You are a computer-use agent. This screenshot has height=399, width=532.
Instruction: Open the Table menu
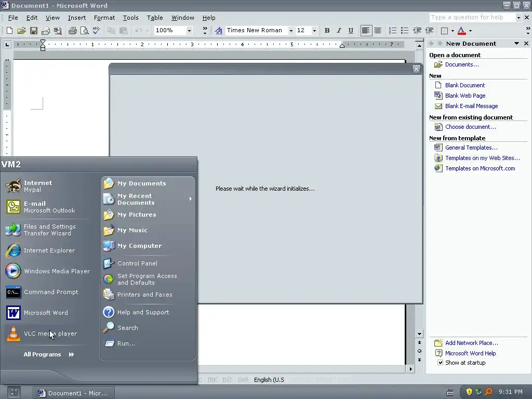click(x=155, y=18)
